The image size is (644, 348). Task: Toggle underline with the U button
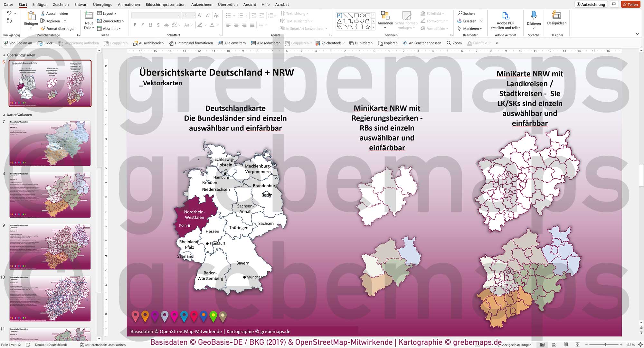(x=150, y=25)
